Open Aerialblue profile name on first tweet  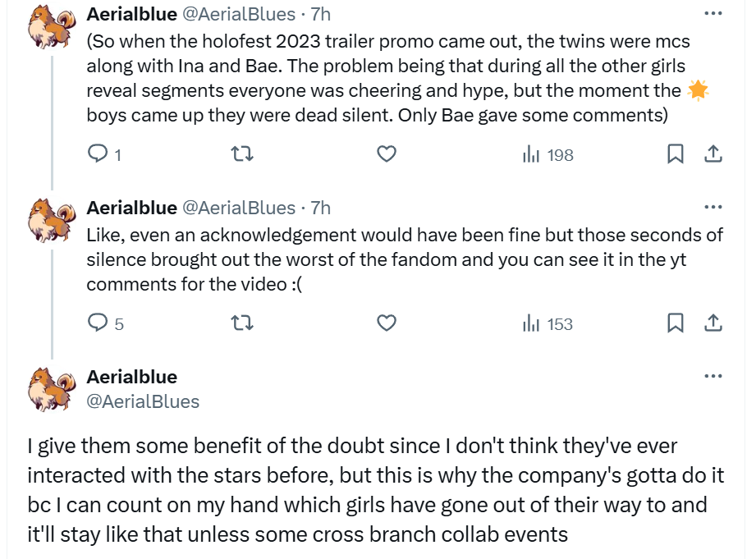pos(131,14)
